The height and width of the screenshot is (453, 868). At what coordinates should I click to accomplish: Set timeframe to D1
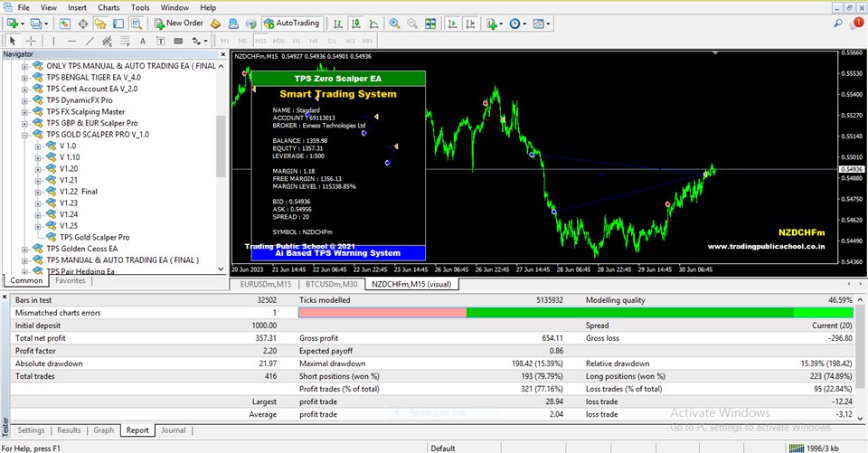(x=332, y=41)
